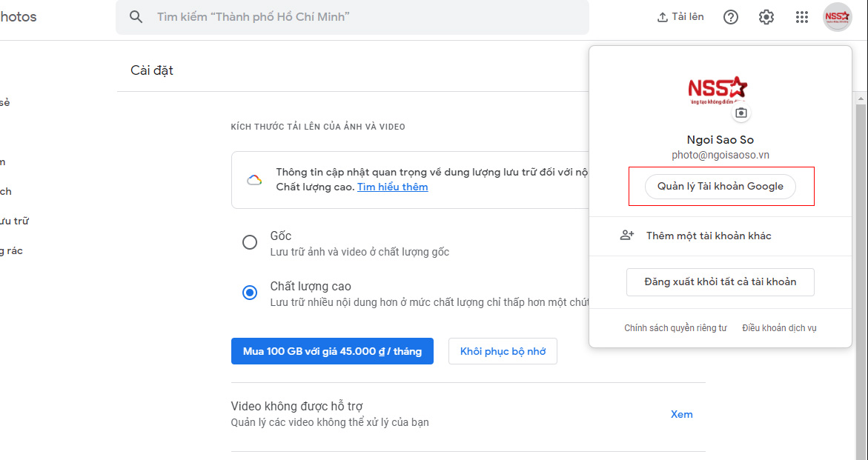Select the Chất lượng cao radio option
Image resolution: width=868 pixels, height=460 pixels.
(250, 293)
